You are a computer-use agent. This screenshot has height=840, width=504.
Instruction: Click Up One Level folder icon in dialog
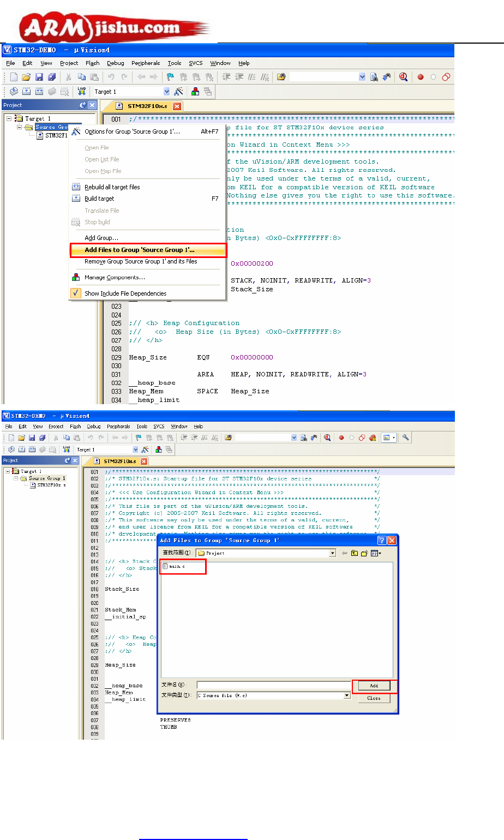(x=355, y=553)
